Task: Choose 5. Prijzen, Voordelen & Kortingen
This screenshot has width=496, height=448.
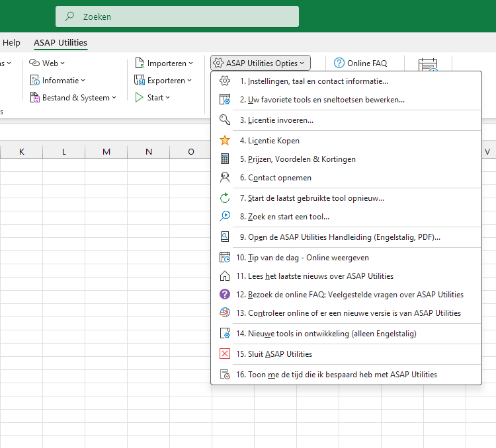Action: point(346,159)
